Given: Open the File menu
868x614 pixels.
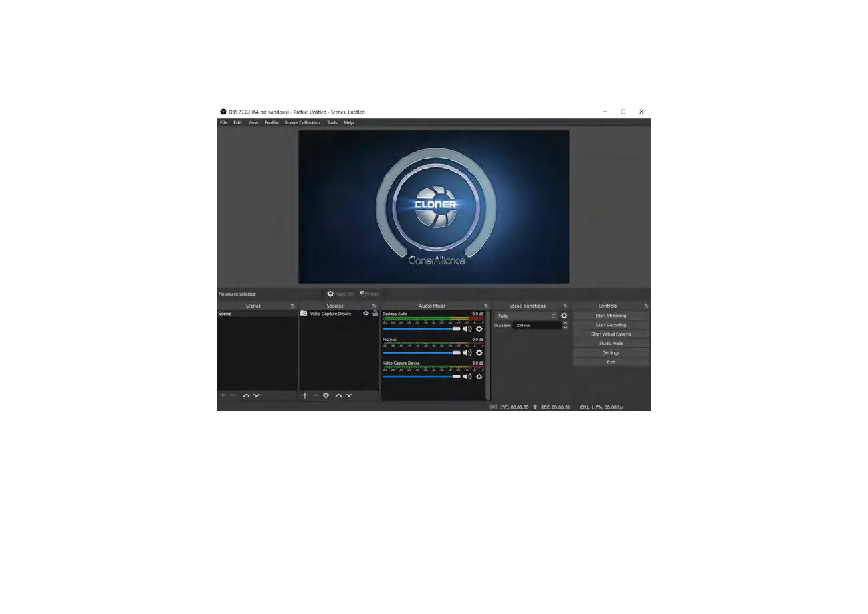Looking at the screenshot, I should [x=223, y=123].
